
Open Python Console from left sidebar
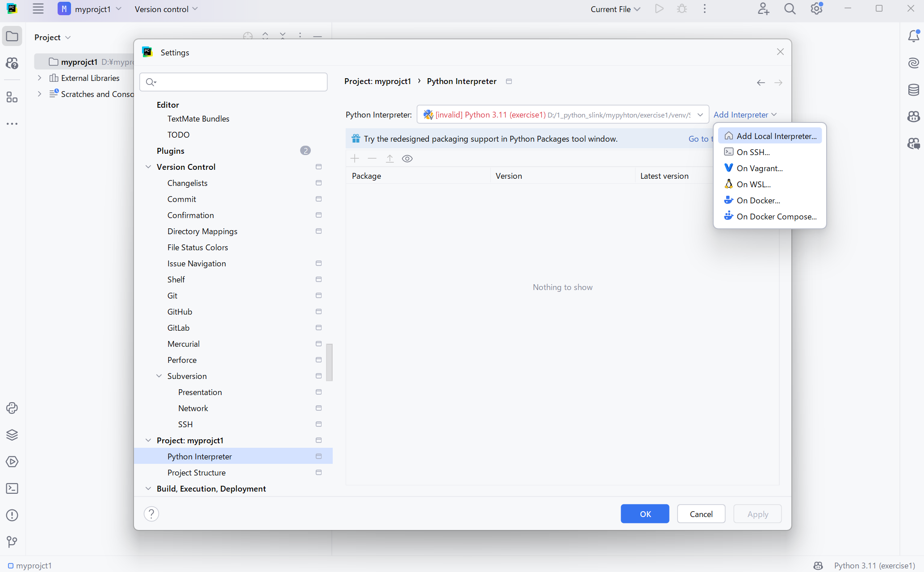12,408
